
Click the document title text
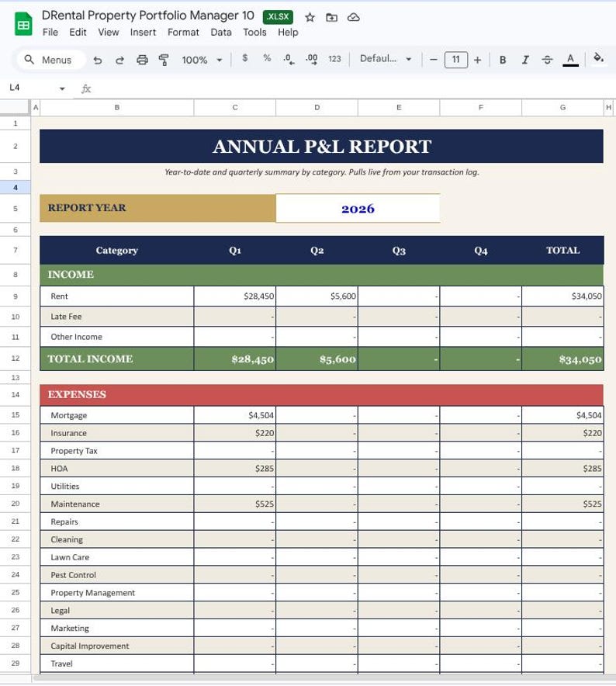pos(148,16)
